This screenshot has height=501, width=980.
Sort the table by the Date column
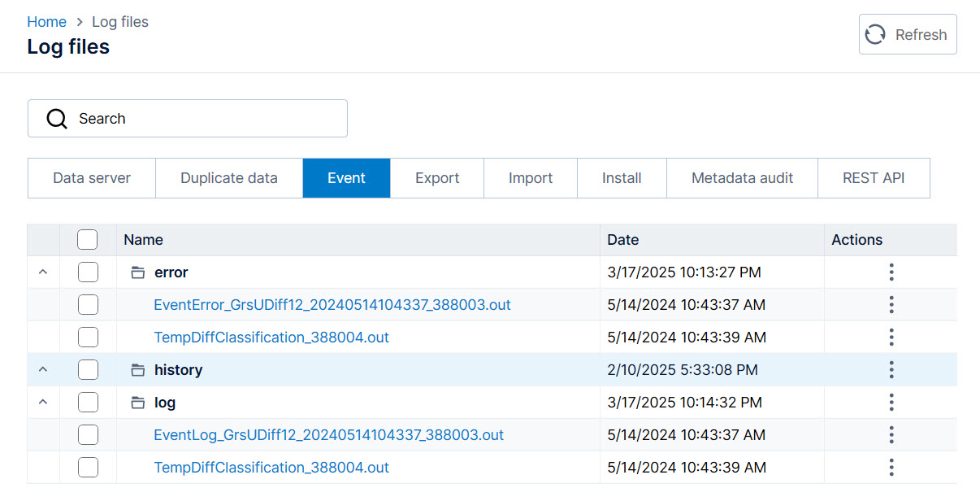622,239
